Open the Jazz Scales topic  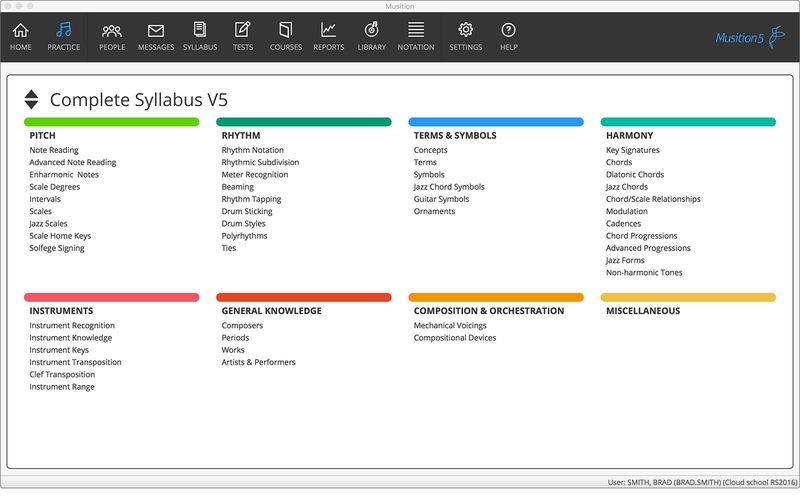pyautogui.click(x=48, y=223)
